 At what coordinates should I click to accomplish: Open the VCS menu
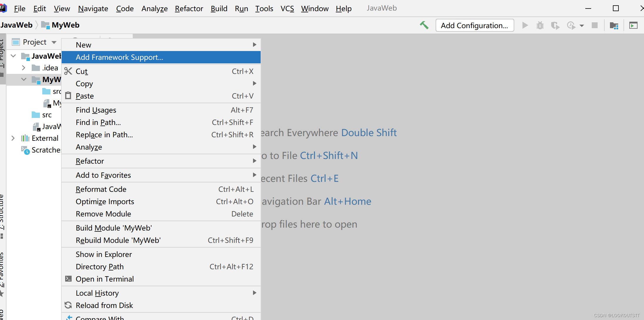tap(287, 9)
